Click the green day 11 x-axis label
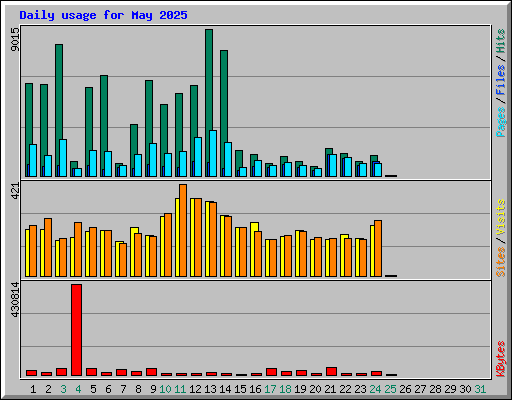The height and width of the screenshot is (400, 512). click(180, 389)
